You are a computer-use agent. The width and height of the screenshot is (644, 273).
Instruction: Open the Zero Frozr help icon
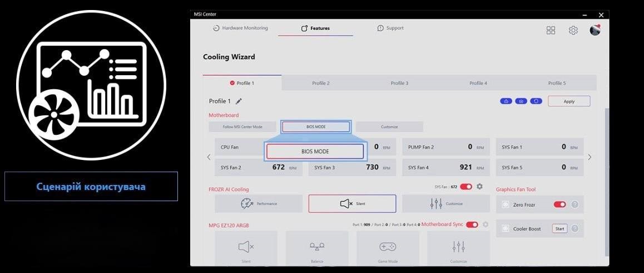[575, 204]
